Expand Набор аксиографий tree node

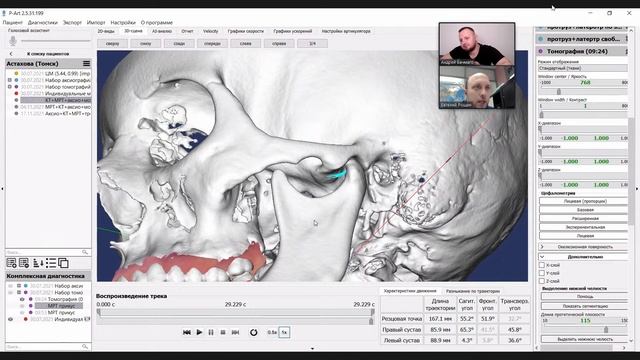pos(10,80)
